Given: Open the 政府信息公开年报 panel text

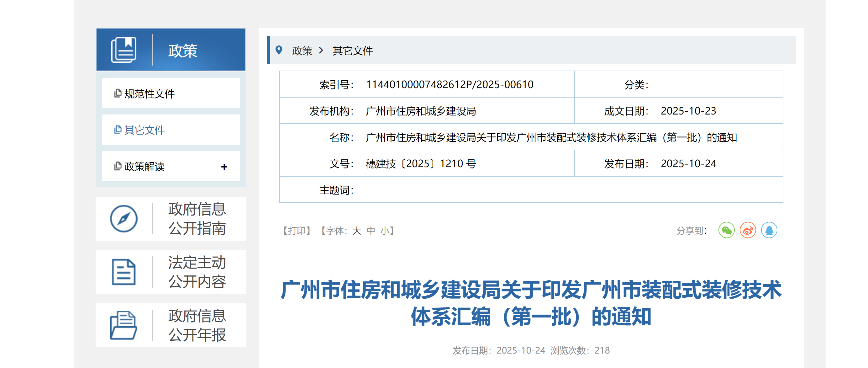Looking at the screenshot, I should coord(197,325).
